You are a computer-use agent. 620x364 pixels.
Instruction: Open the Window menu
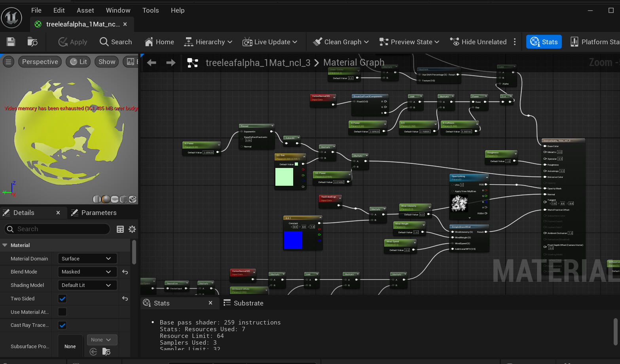[x=118, y=10]
